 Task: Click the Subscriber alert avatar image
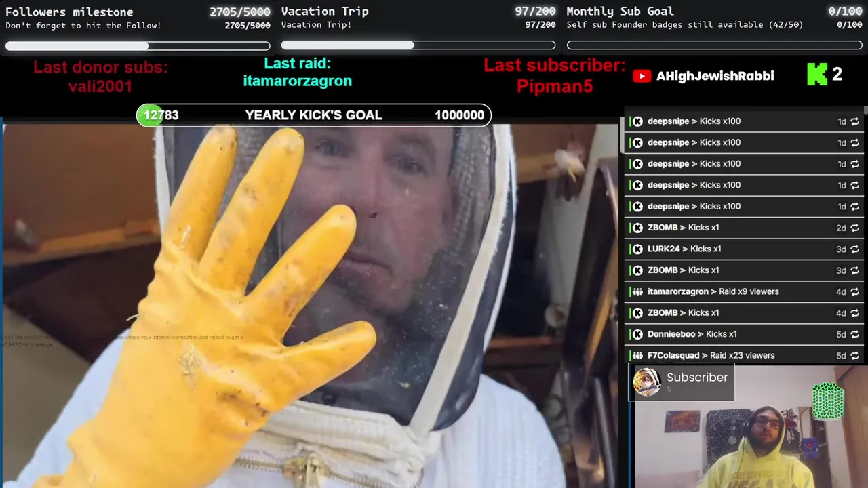647,382
